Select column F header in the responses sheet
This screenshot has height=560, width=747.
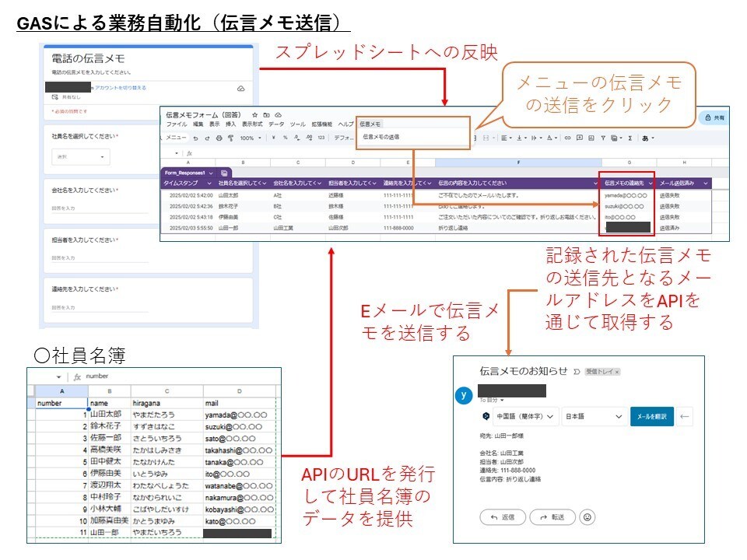[x=518, y=163]
